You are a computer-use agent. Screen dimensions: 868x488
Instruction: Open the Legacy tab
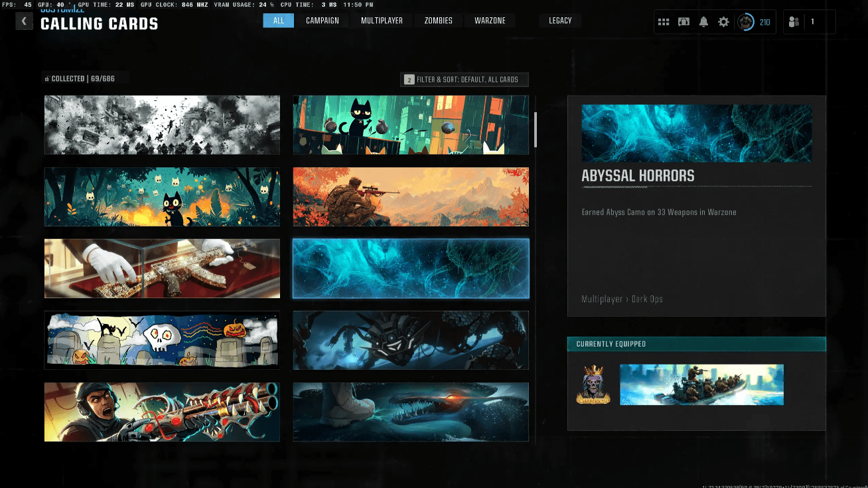pos(560,21)
